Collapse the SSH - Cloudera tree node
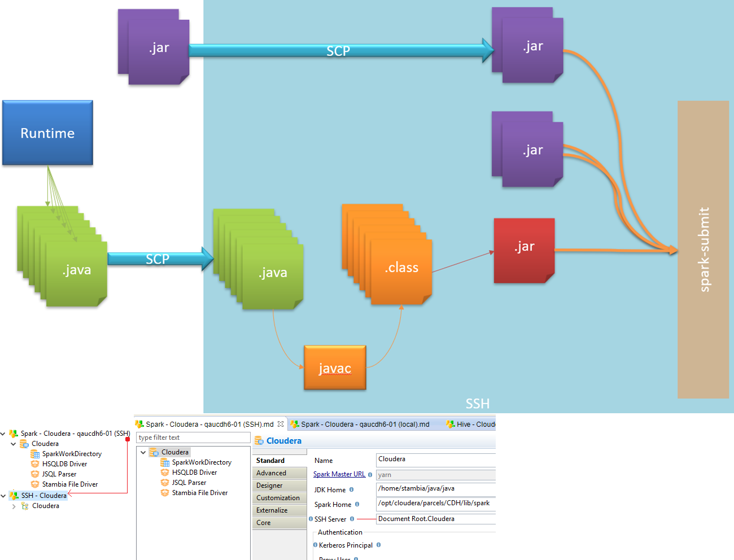The height and width of the screenshot is (560, 734). coord(3,496)
